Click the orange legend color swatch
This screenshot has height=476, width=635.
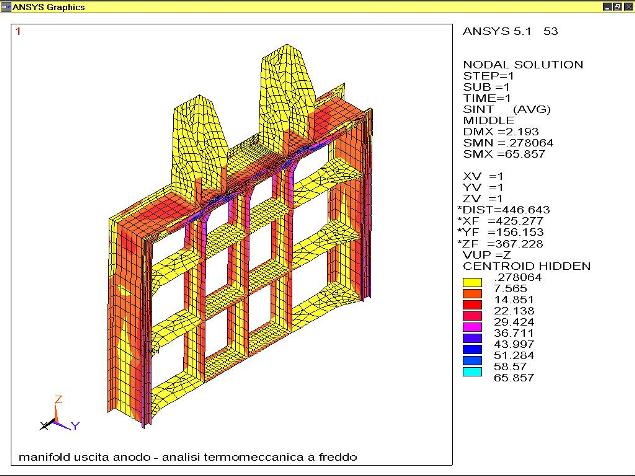click(472, 294)
